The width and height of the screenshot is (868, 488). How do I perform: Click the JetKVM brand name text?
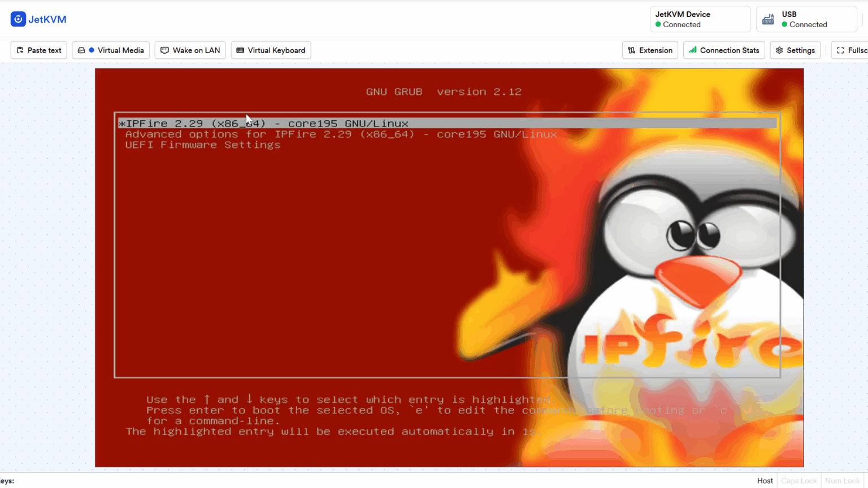47,19
